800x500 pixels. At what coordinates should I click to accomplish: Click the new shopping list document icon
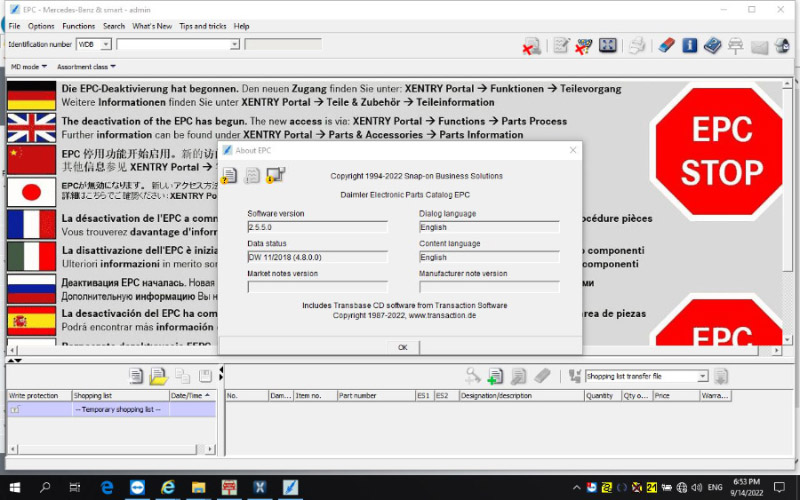(x=136, y=376)
